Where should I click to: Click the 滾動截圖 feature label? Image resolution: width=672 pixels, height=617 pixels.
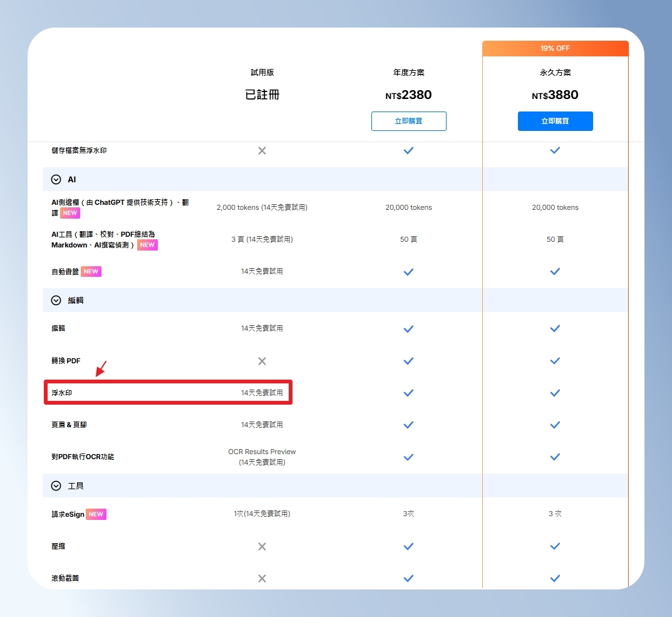65,578
